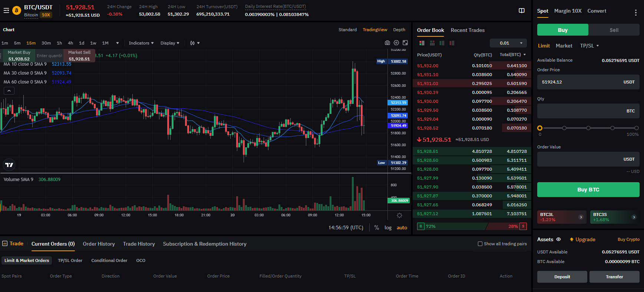Image resolution: width=644 pixels, height=292 pixels.
Task: Click the Order Price input field
Action: 588,82
